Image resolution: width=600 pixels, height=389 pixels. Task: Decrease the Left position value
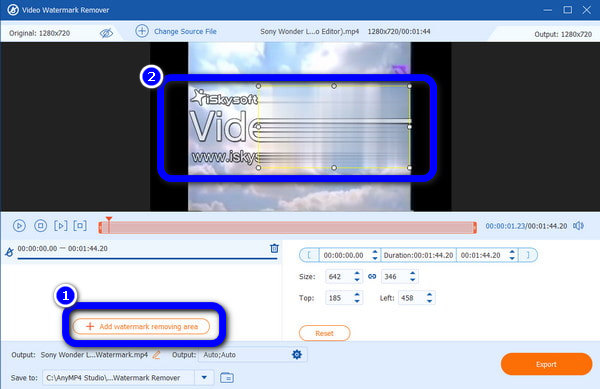pyautogui.click(x=429, y=301)
